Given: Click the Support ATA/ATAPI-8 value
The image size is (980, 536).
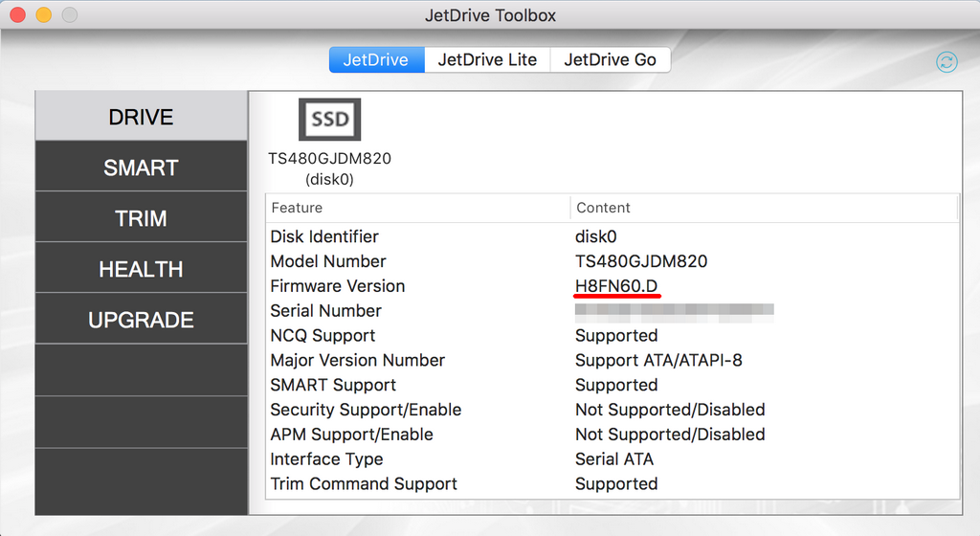Looking at the screenshot, I should pyautogui.click(x=658, y=361).
